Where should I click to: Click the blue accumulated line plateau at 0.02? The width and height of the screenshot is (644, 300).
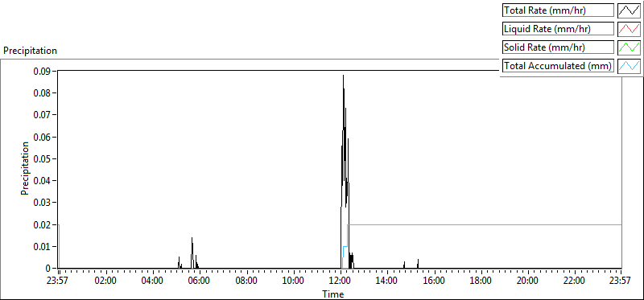click(485, 225)
